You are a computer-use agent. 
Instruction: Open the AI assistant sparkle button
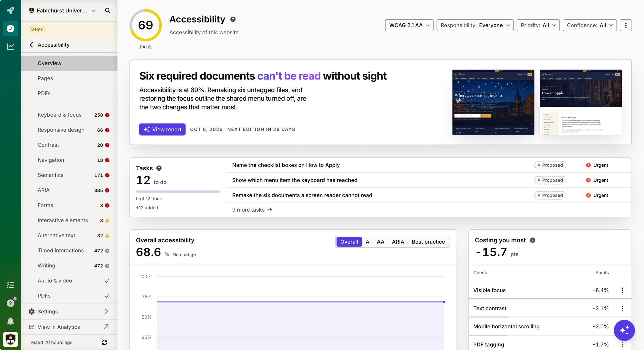[624, 330]
